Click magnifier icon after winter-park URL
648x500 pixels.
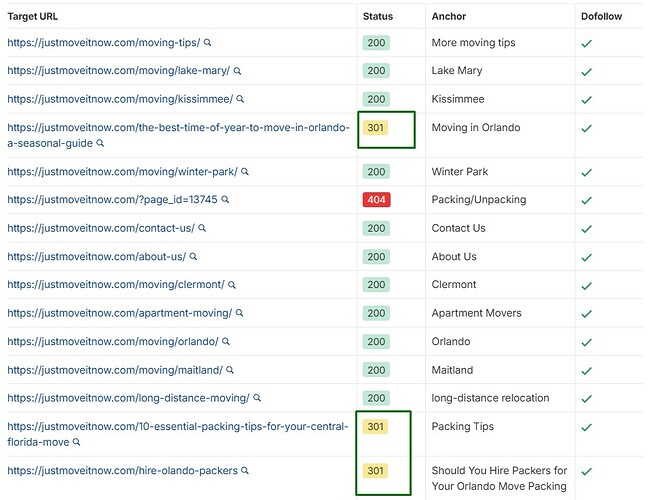coord(245,172)
